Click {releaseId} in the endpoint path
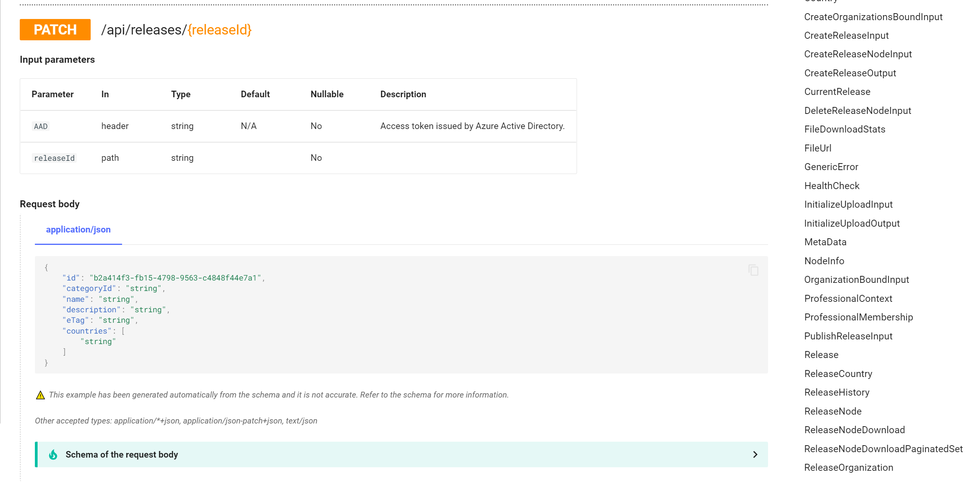The image size is (980, 482). [x=219, y=30]
